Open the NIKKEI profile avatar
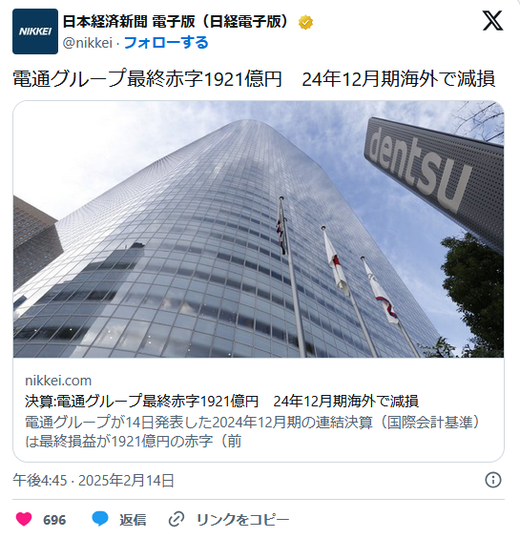 pos(35,31)
